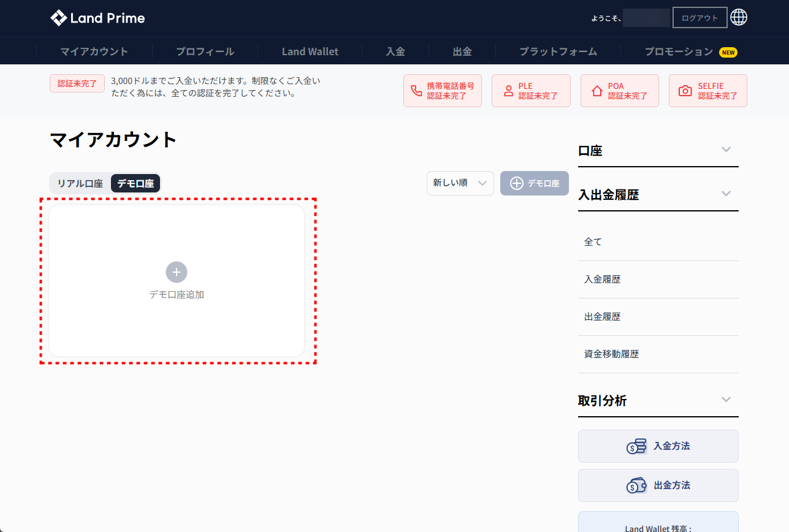Open プロモーション in the navigation bar
This screenshot has width=789, height=532.
tap(679, 51)
